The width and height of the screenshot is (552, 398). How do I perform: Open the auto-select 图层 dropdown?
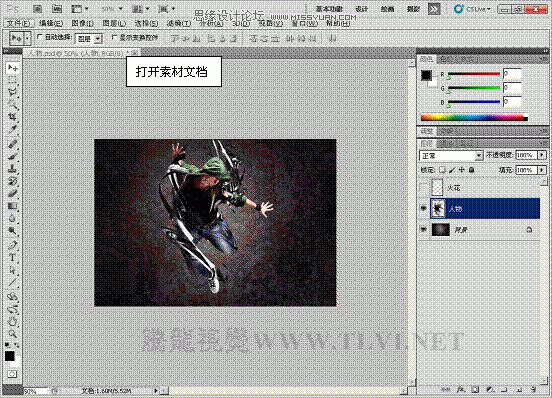[x=89, y=38]
